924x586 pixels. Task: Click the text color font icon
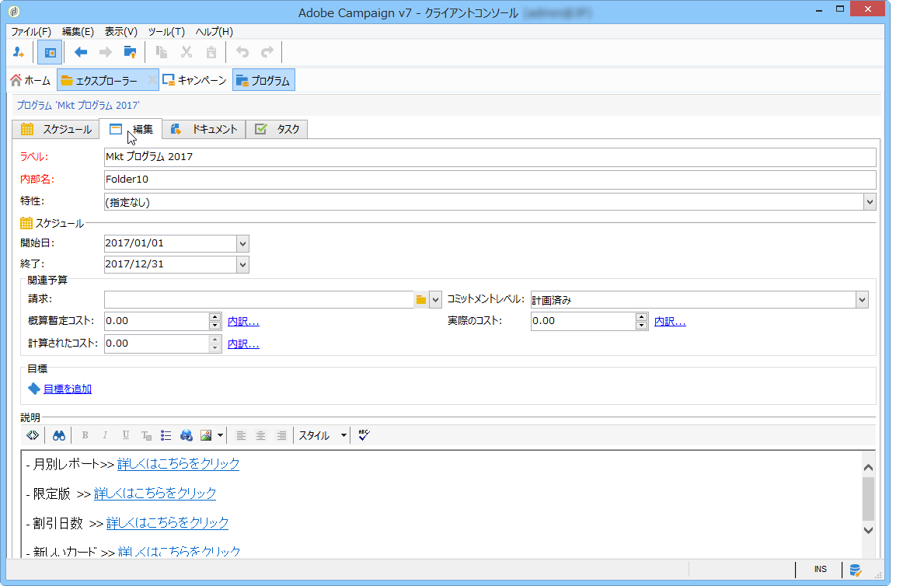tap(146, 436)
